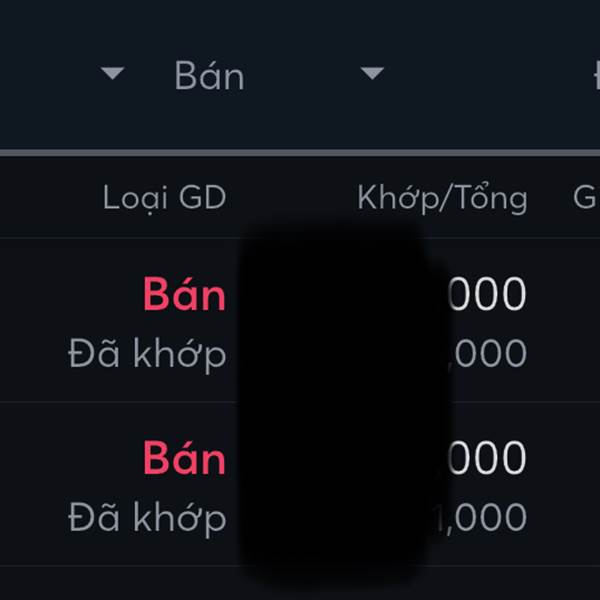Click the second order's 1,000 total quantity
Image resolution: width=600 pixels, height=600 pixels.
(x=485, y=517)
